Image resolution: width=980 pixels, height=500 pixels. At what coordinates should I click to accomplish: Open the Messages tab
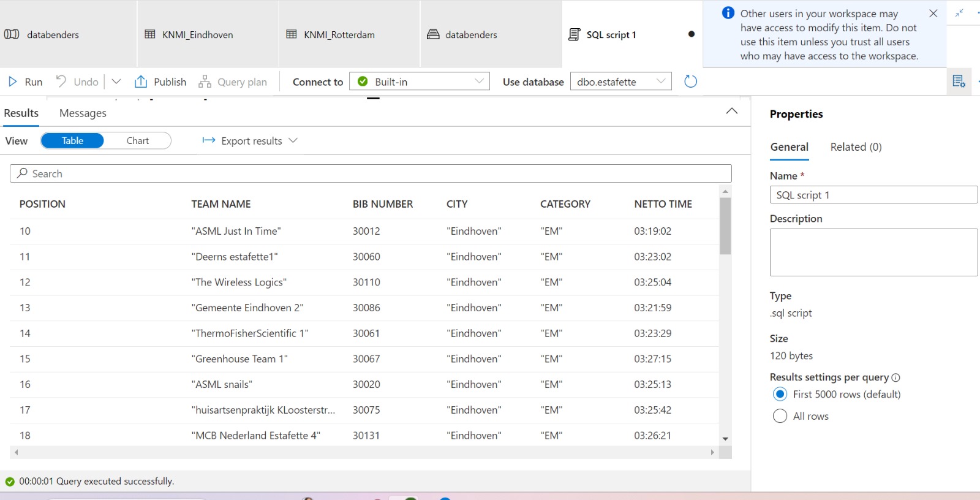point(83,113)
